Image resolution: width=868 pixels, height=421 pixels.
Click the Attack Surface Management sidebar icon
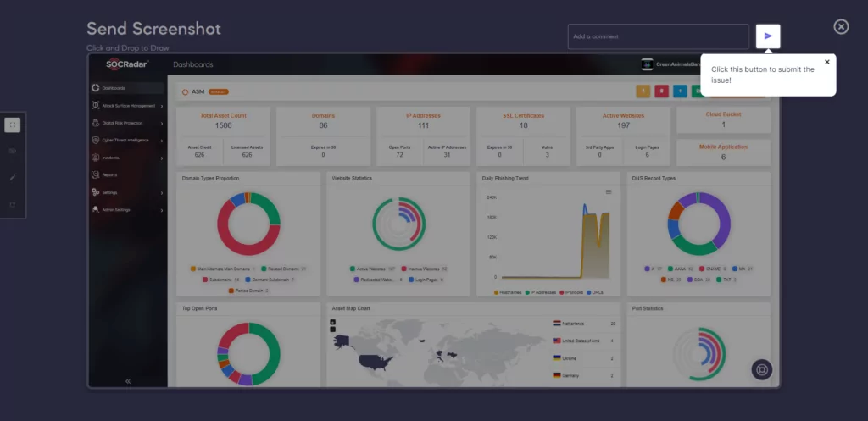coord(95,105)
